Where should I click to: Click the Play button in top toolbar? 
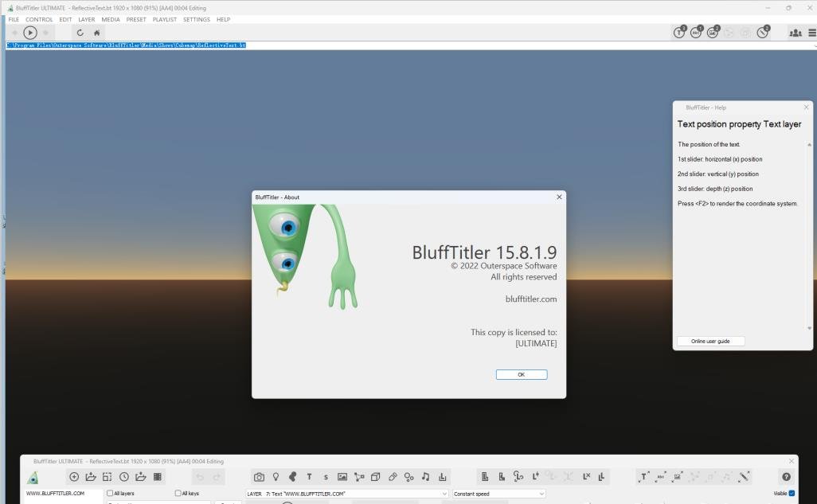30,33
